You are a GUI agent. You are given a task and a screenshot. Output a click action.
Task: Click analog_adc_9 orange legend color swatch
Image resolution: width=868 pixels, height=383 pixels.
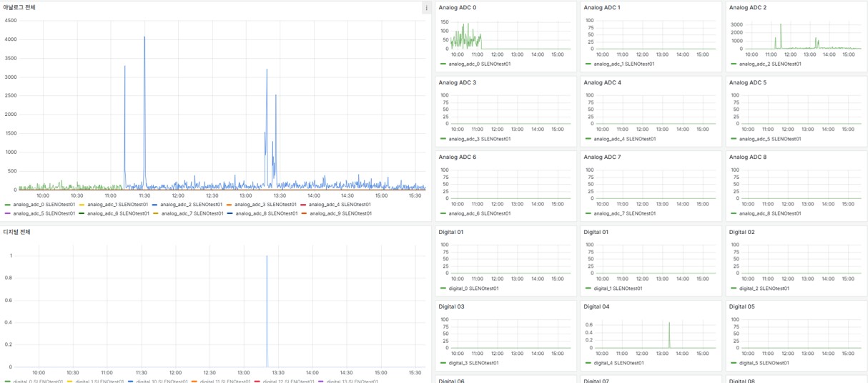pyautogui.click(x=304, y=213)
